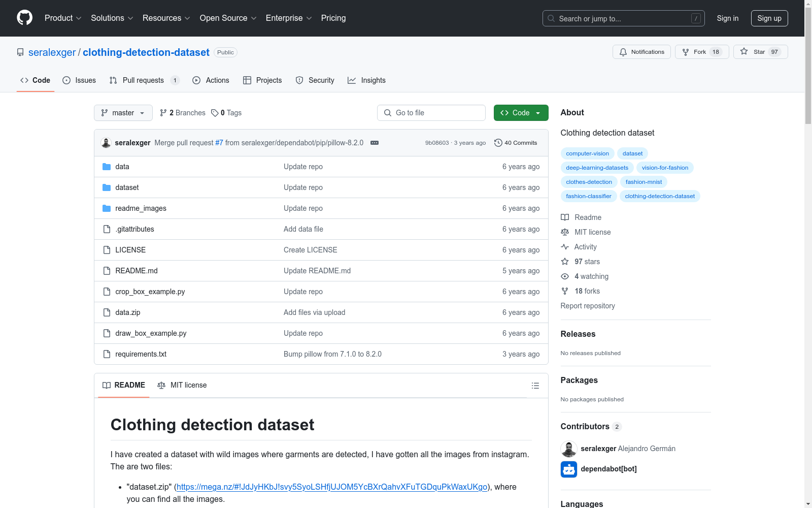Click the dependabot avatar icon
812x508 pixels.
[569, 469]
